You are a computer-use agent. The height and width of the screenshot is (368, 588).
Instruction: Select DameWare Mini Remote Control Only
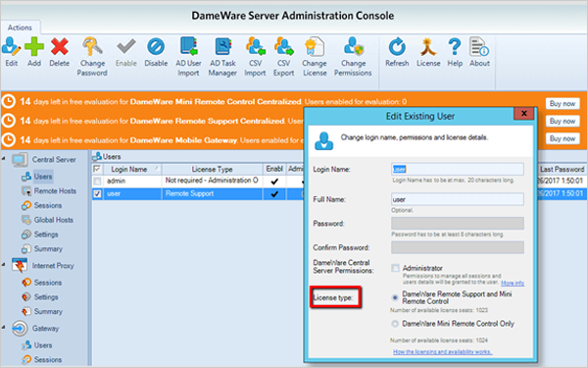pyautogui.click(x=395, y=324)
